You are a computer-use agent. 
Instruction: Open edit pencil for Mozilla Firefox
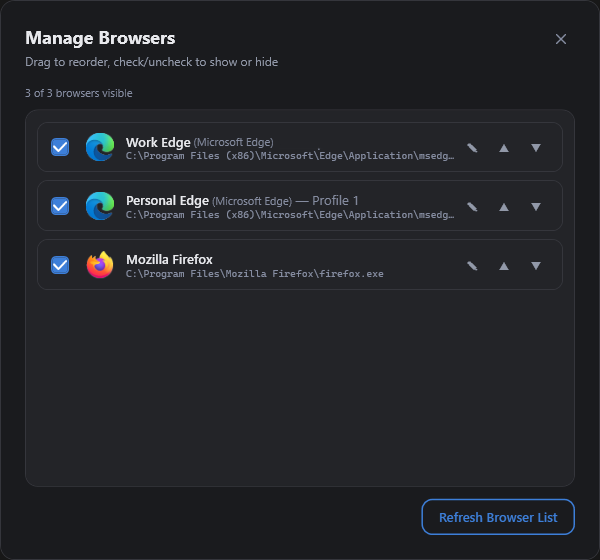pyautogui.click(x=472, y=266)
